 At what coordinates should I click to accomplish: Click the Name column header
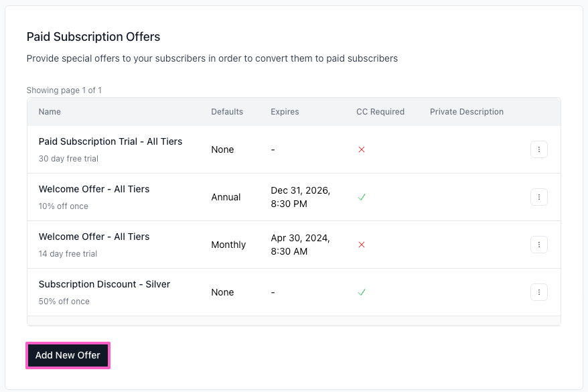[50, 112]
